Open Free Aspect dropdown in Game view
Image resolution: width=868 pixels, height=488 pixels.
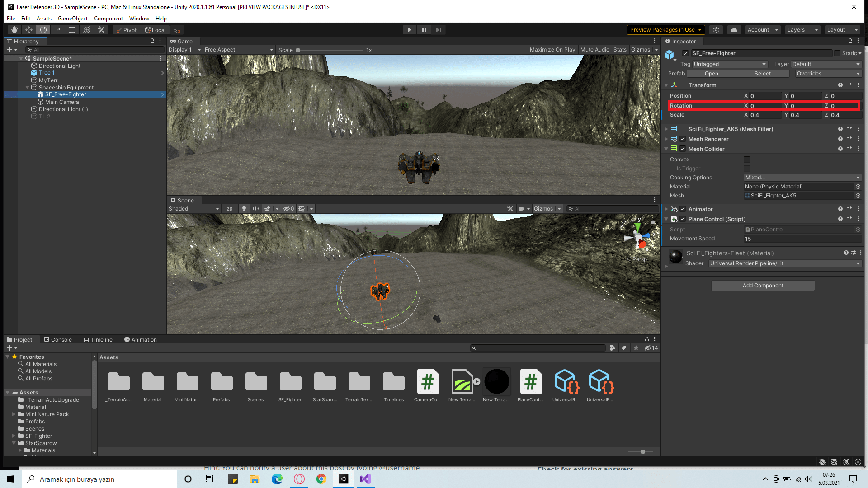[239, 50]
